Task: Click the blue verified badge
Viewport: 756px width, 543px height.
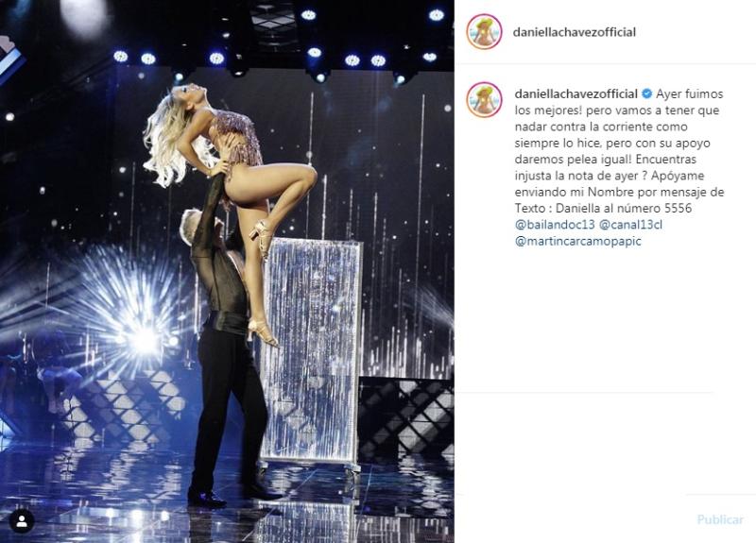Action: (646, 93)
